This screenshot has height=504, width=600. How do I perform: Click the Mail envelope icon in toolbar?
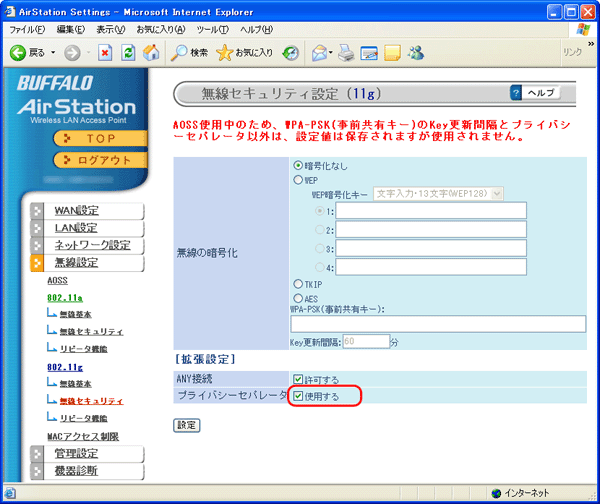point(319,52)
